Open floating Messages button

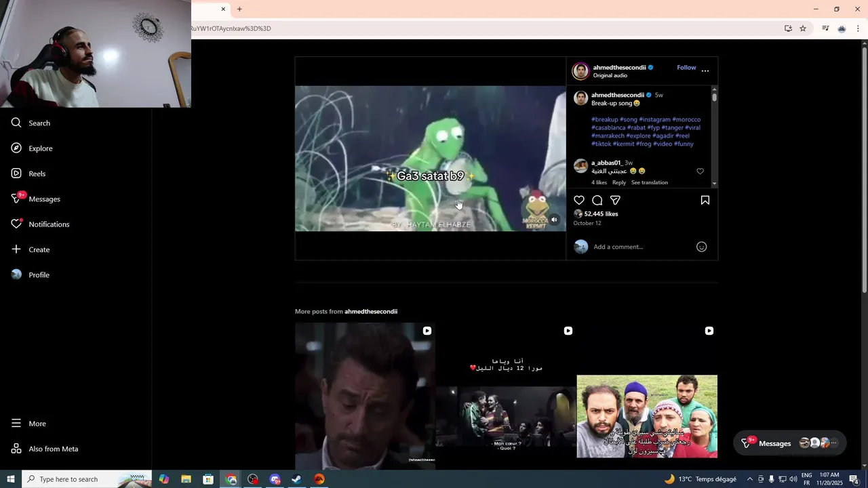point(789,443)
